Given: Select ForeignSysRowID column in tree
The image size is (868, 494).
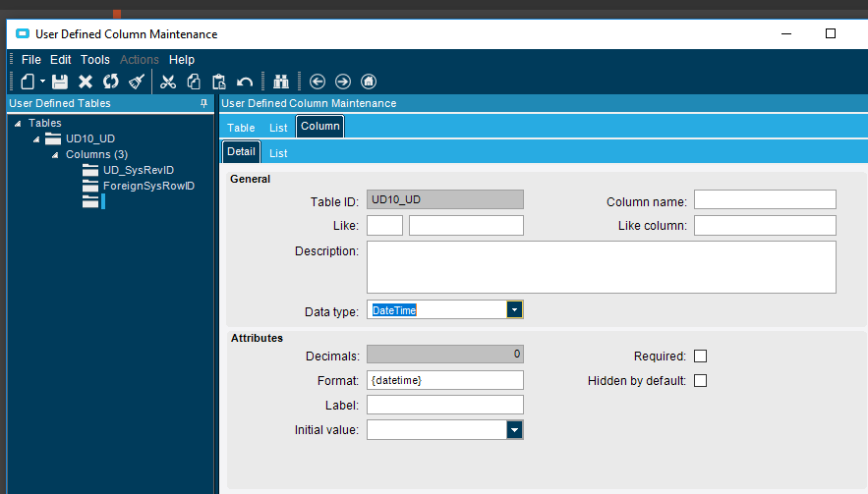Looking at the screenshot, I should (148, 186).
